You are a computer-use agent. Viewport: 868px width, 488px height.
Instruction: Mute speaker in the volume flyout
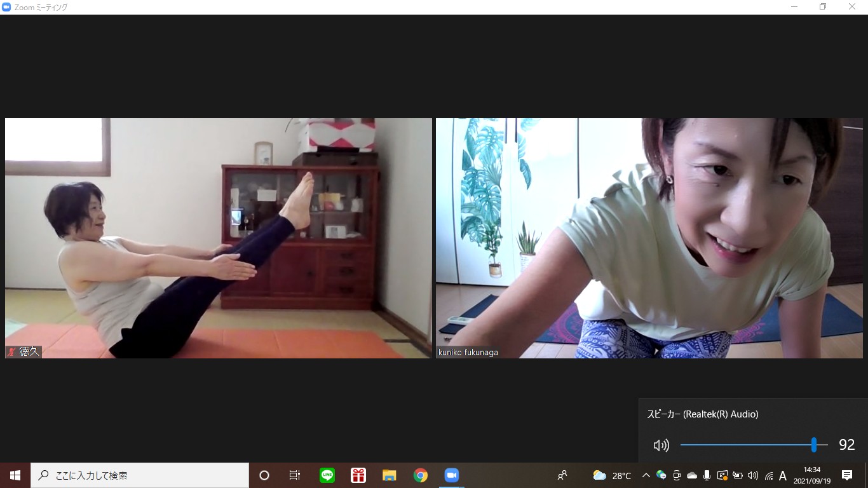[661, 445]
